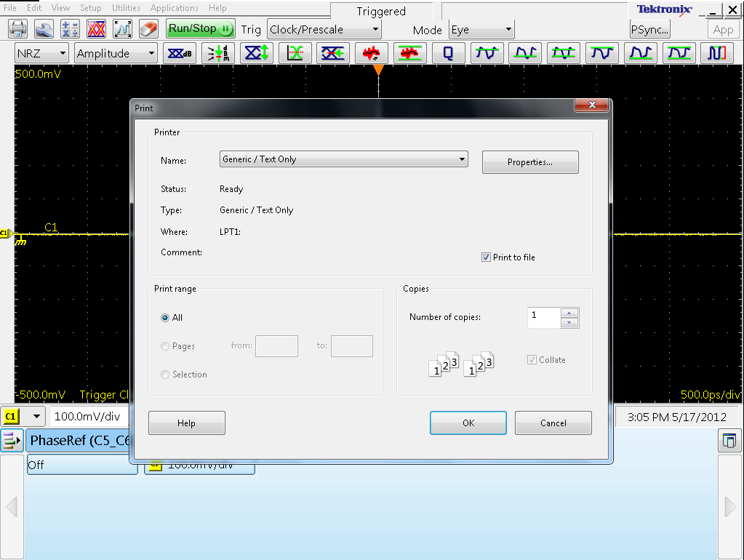Select the Q factor measurement icon

click(x=448, y=54)
